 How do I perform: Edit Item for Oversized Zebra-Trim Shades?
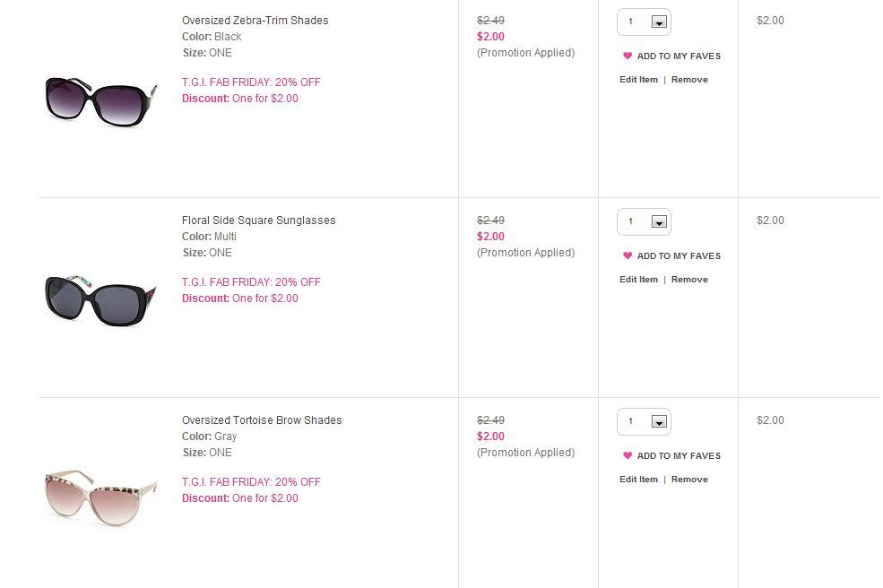638,80
